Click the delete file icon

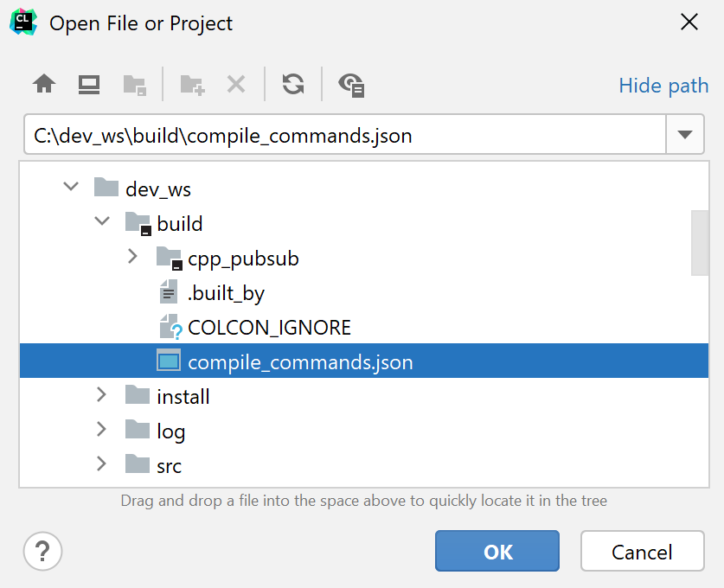[234, 84]
